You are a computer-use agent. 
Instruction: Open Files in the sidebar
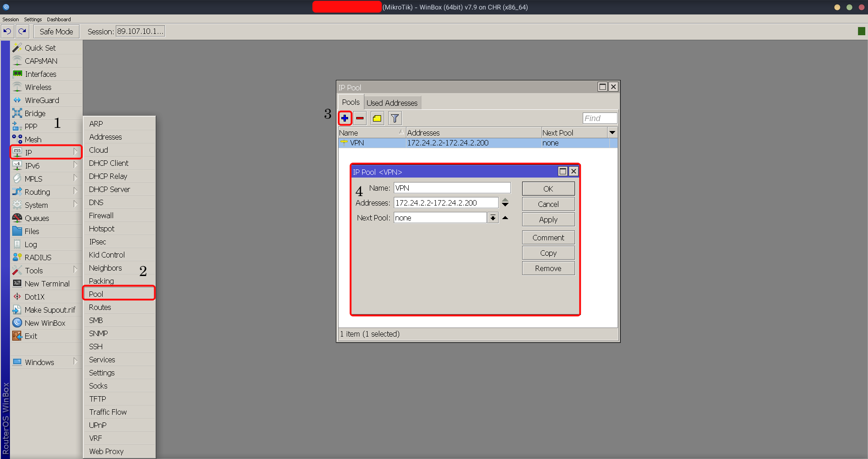(46, 231)
